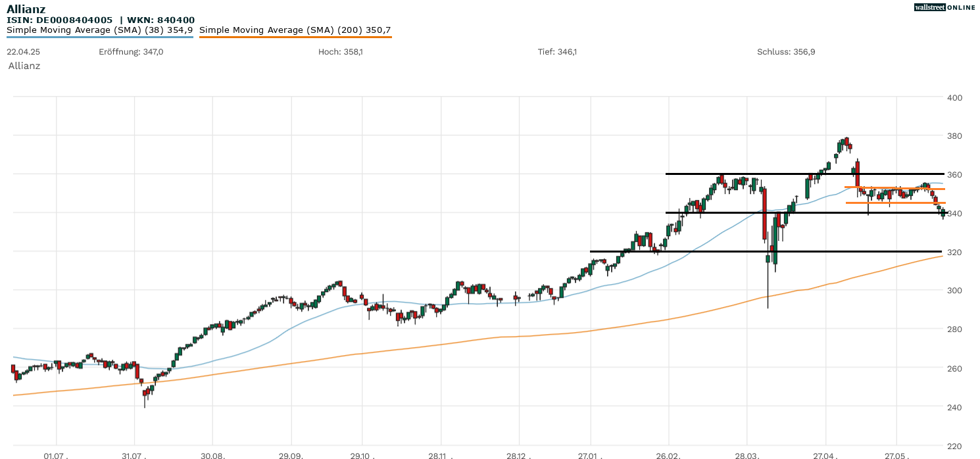Click the 400 label on price axis
The width and height of the screenshot is (980, 459).
[x=954, y=98]
